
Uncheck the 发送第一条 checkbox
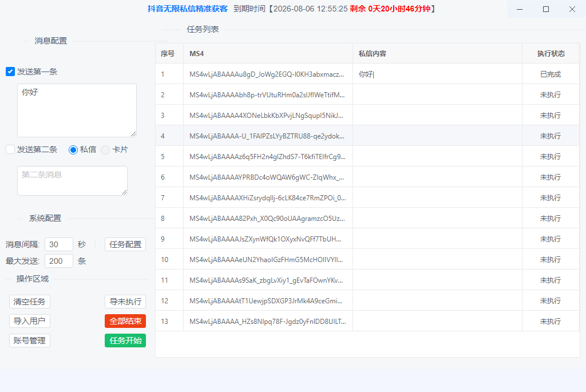tap(10, 72)
